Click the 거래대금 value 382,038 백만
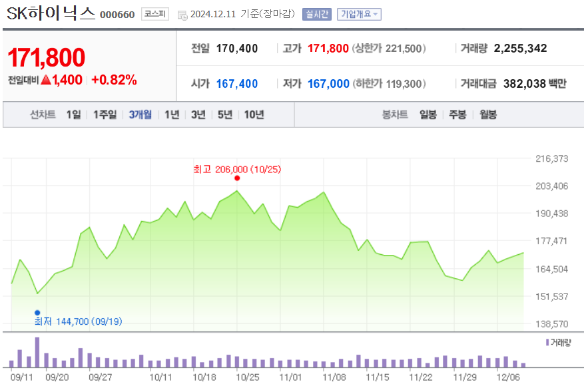Viewport: 584px width, 392px height. click(535, 84)
